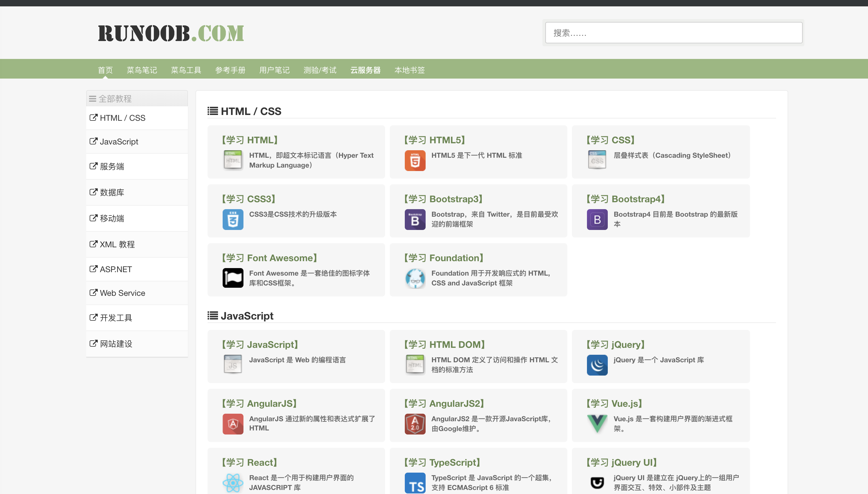
Task: Click external-link icon beside 服务端
Action: click(93, 166)
